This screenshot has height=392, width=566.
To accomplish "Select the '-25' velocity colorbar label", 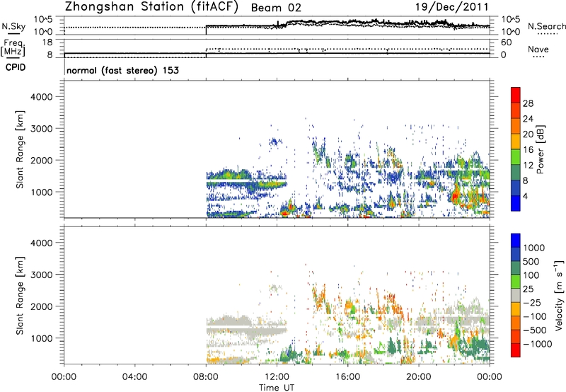I will click(x=532, y=303).
